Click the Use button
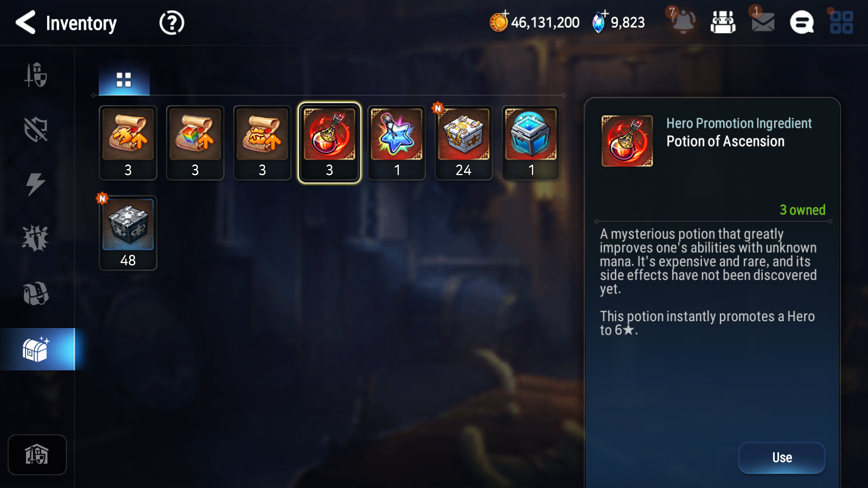This screenshot has width=868, height=488. point(782,458)
